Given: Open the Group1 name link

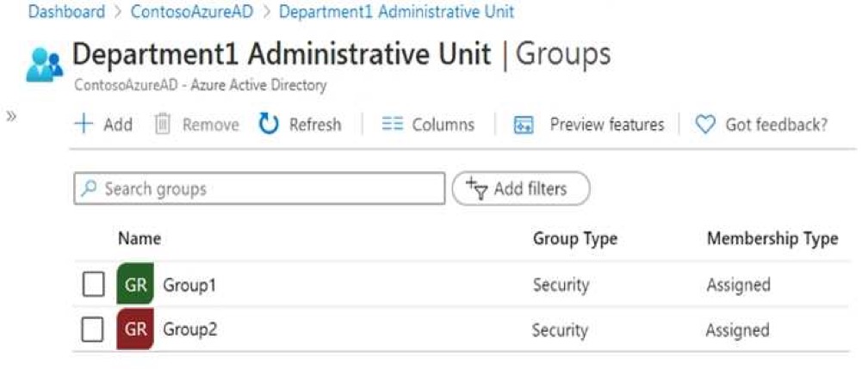Looking at the screenshot, I should pyautogui.click(x=189, y=286).
